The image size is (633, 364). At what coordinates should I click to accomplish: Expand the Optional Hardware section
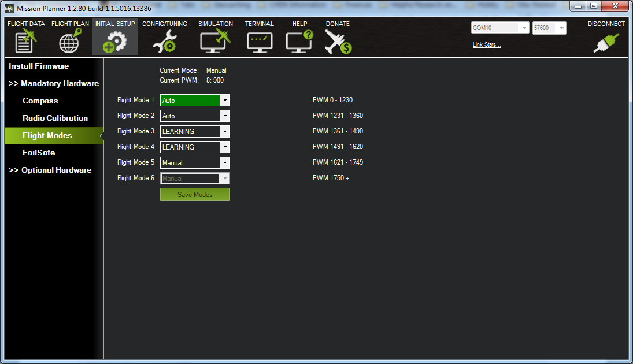coord(50,170)
